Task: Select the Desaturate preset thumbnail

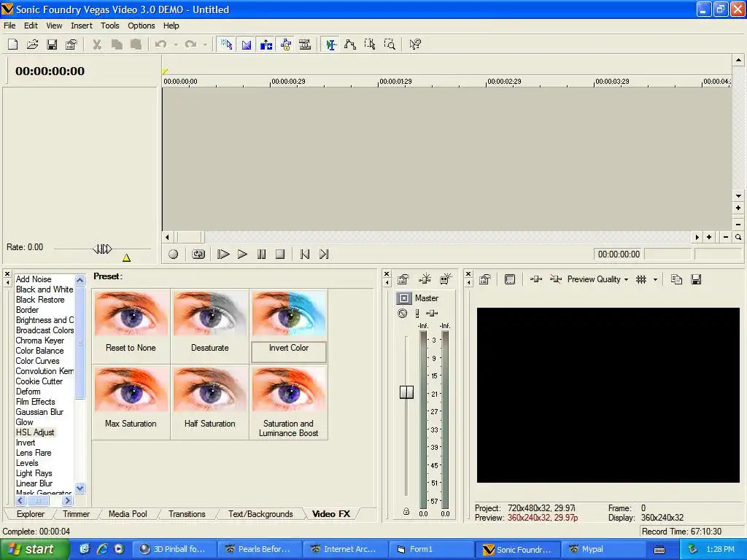Action: click(x=209, y=314)
